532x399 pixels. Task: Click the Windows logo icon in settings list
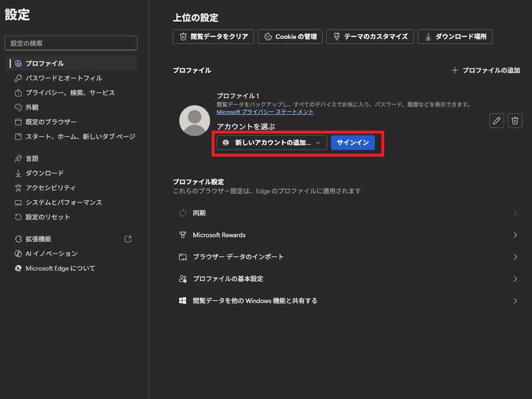point(183,301)
